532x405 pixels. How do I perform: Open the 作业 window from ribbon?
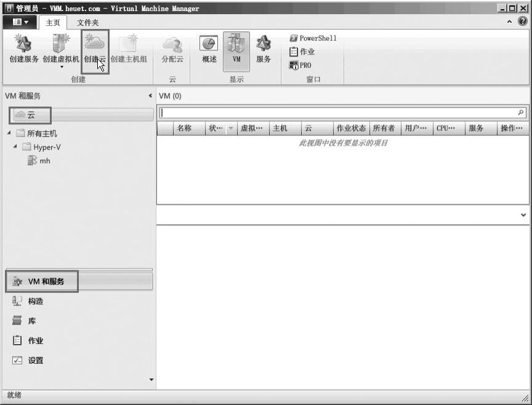[x=302, y=52]
